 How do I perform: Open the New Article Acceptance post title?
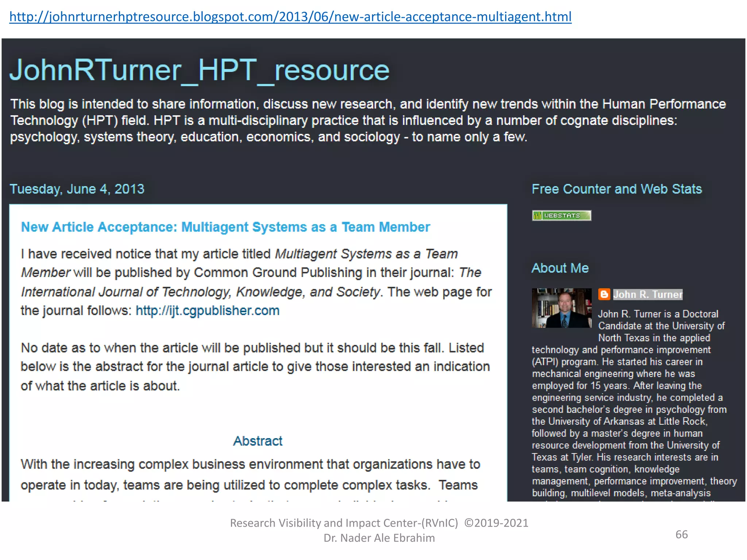point(225,227)
